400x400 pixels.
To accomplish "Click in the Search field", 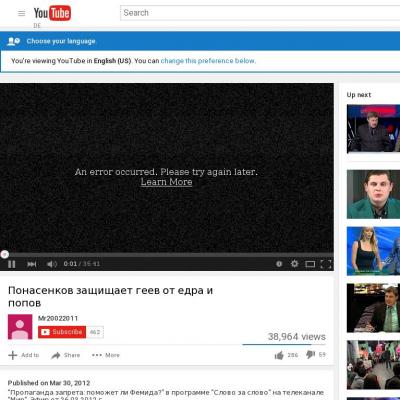I will click(x=260, y=13).
